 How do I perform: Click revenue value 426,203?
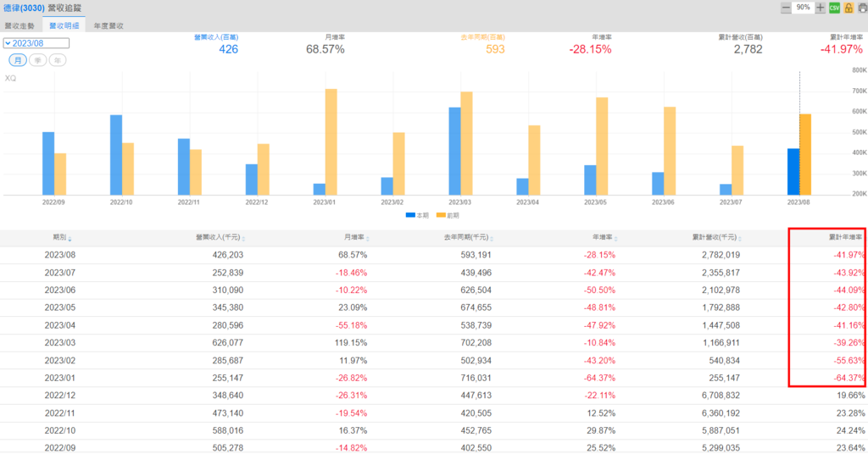click(227, 255)
